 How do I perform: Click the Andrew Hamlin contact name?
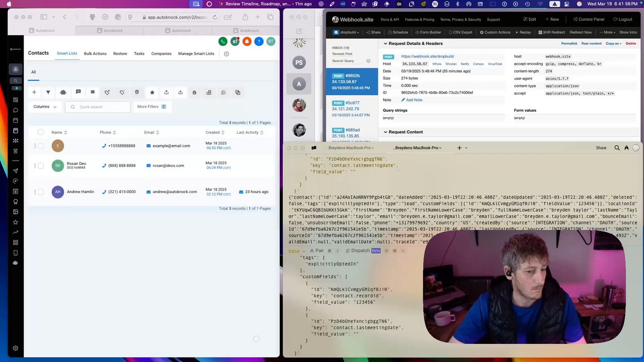click(80, 192)
